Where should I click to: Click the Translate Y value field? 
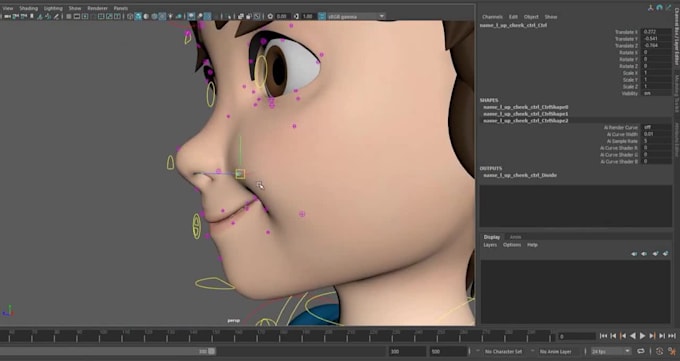(x=657, y=39)
